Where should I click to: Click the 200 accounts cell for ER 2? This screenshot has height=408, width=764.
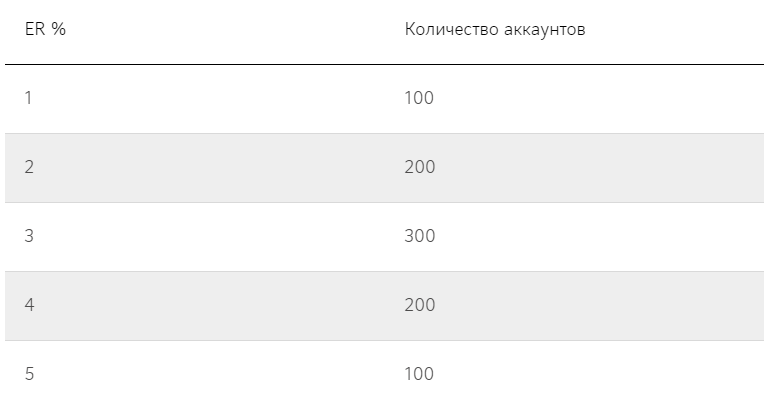tap(420, 167)
